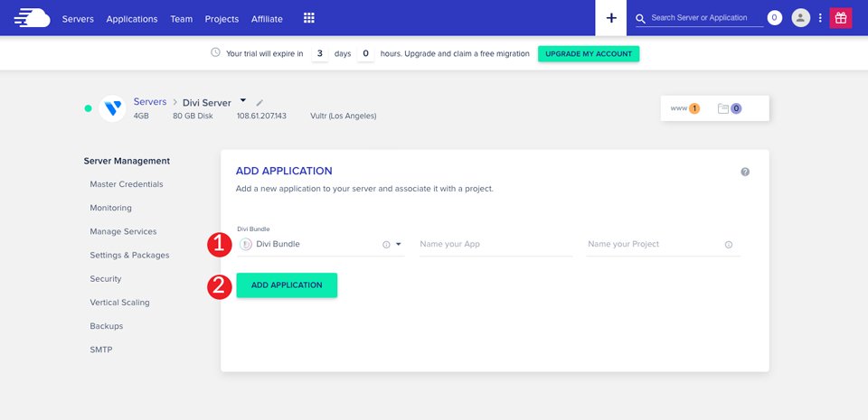Click the Cloudways cloud logo
This screenshot has width=868, height=420.
pyautogui.click(x=33, y=18)
